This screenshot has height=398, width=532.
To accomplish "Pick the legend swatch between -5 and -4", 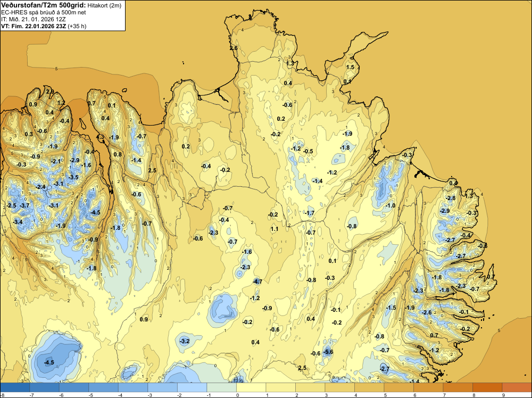I will coord(104,387).
